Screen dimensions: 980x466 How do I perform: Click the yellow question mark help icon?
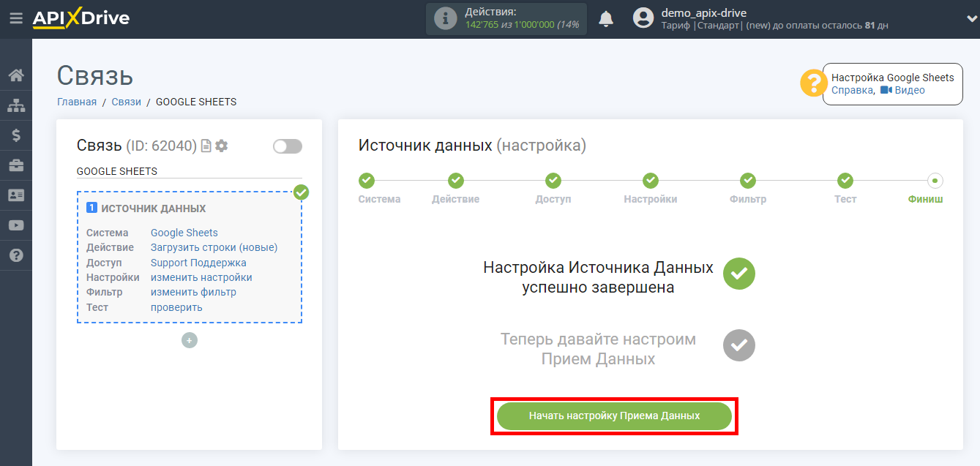814,83
